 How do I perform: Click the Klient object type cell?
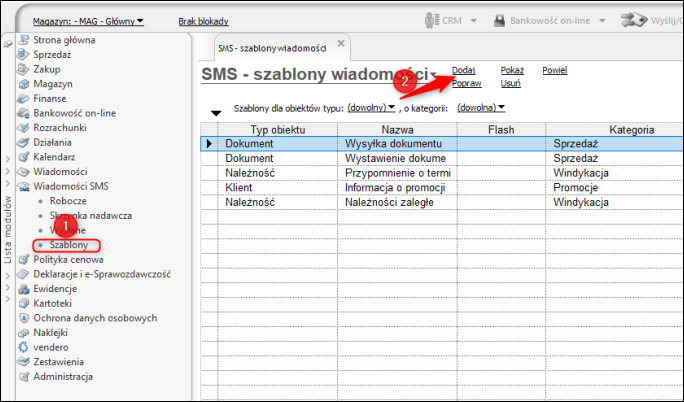(277, 187)
